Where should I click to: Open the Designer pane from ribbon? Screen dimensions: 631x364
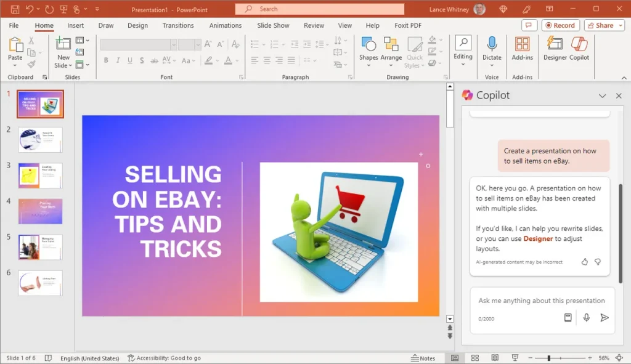(555, 49)
